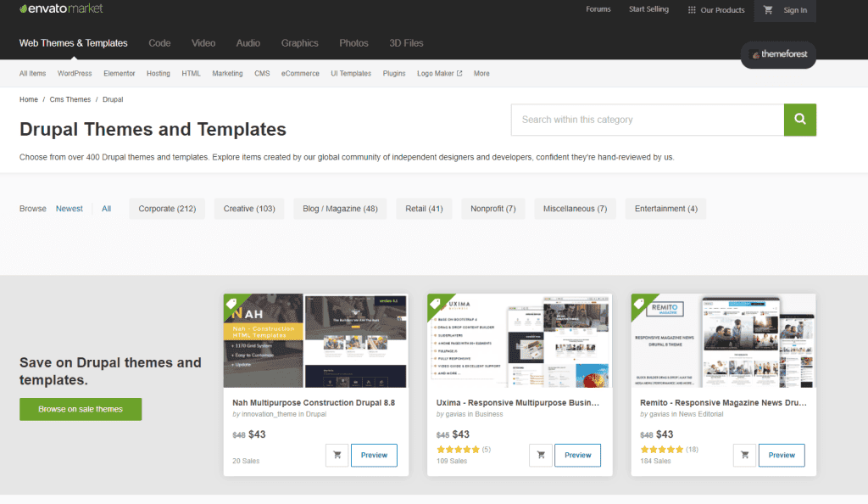This screenshot has height=504, width=868.
Task: Switch to the Graphics marketplace tab
Action: (299, 43)
